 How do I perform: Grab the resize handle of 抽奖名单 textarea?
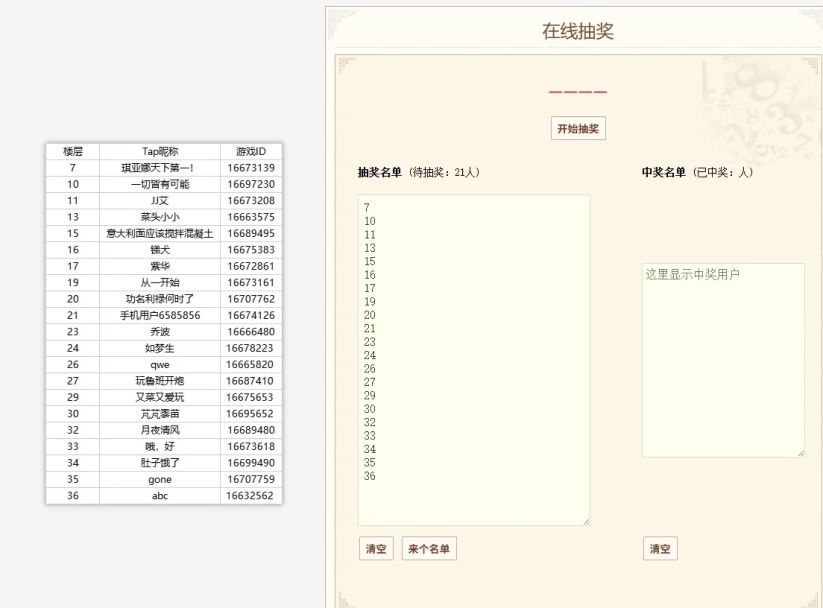tap(586, 521)
